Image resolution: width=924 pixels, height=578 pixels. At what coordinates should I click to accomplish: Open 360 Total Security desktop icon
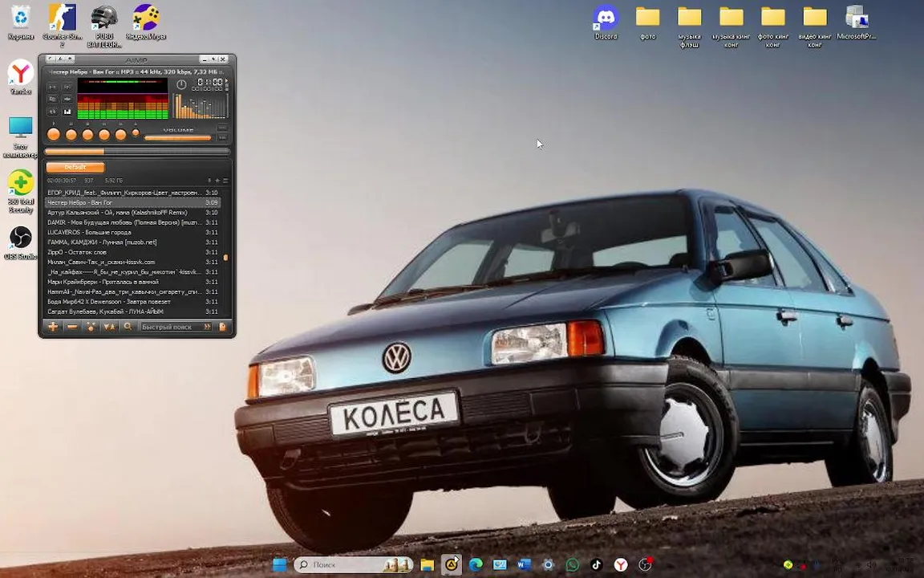click(x=21, y=192)
